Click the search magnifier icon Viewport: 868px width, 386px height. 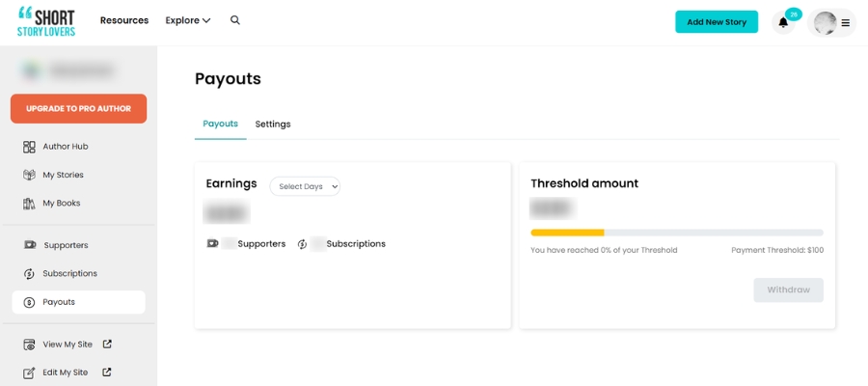point(235,20)
